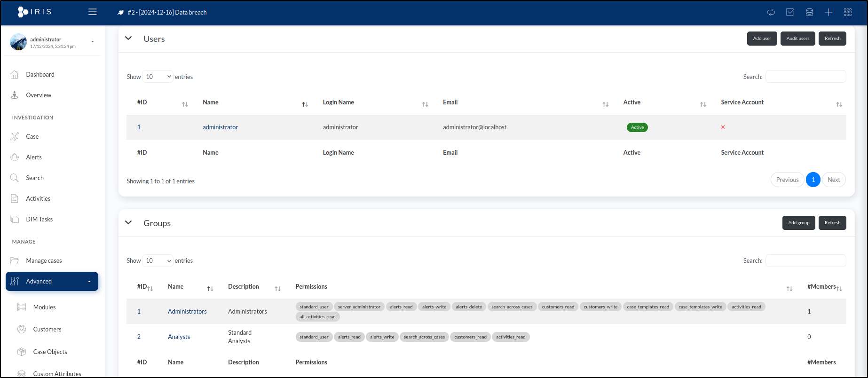868x378 pixels.
Task: Open the administrator user link
Action: point(220,127)
